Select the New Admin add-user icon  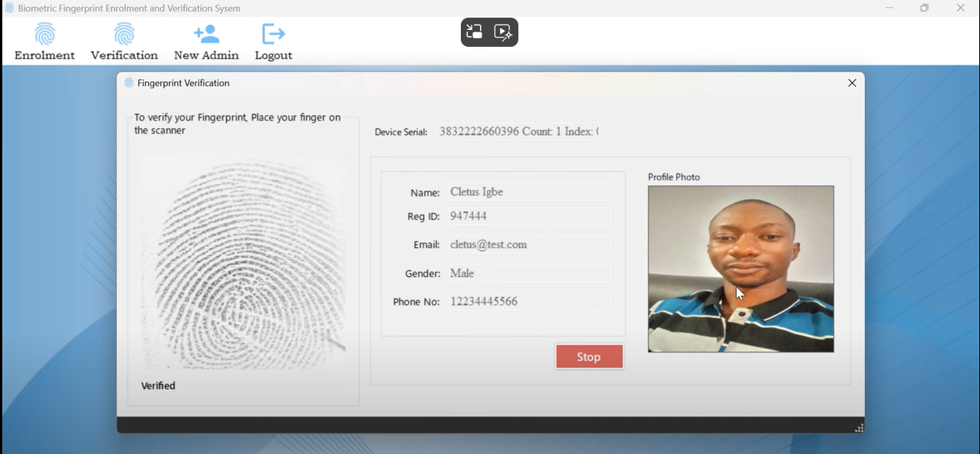click(x=207, y=35)
